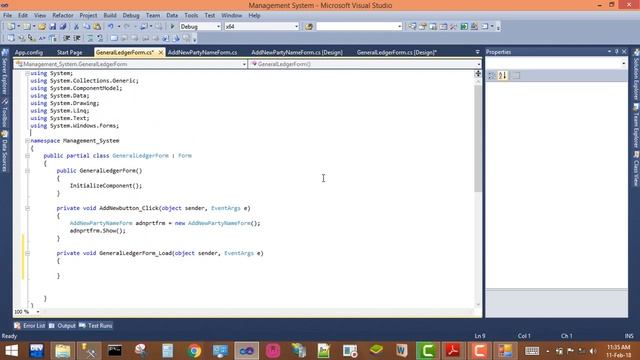
Task: Click the Windows Start button
Action: tap(12, 351)
